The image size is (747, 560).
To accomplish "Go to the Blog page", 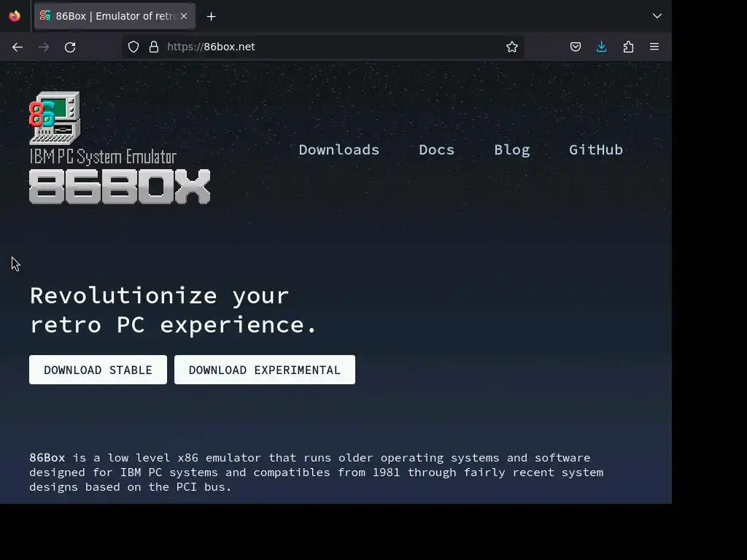I will [x=511, y=150].
